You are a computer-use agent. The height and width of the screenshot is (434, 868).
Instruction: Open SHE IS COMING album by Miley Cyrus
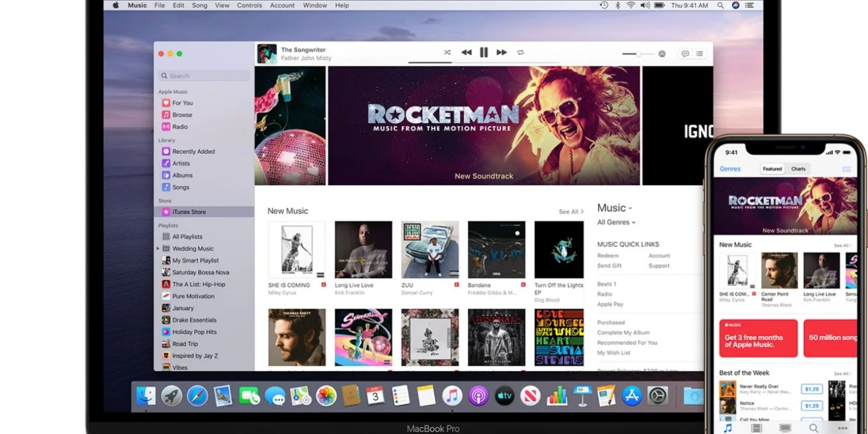point(297,250)
